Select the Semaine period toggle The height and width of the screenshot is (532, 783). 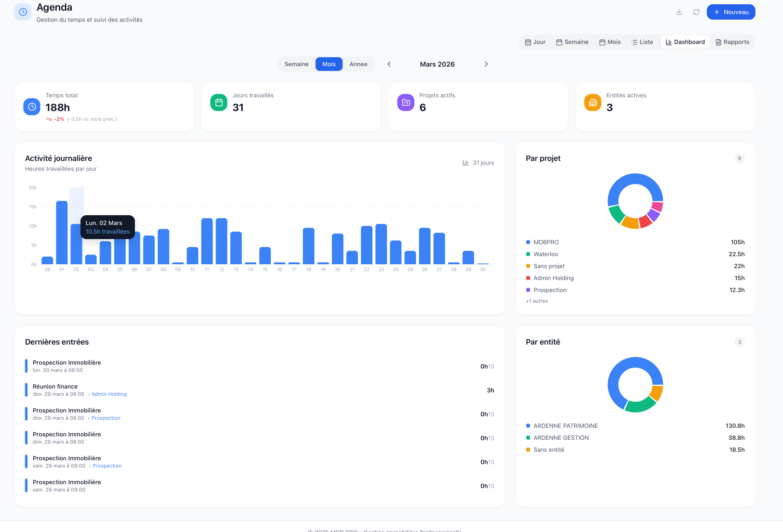[296, 64]
